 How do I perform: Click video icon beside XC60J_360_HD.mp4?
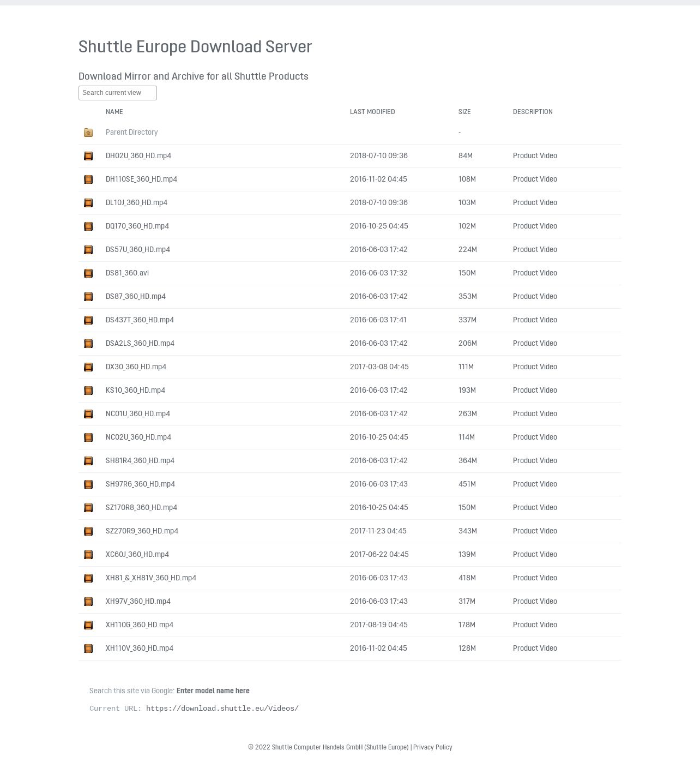click(x=88, y=555)
